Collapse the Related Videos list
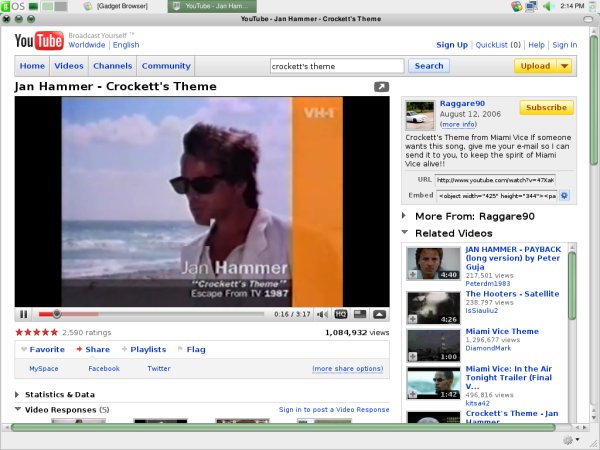This screenshot has height=450, width=600. 405,232
